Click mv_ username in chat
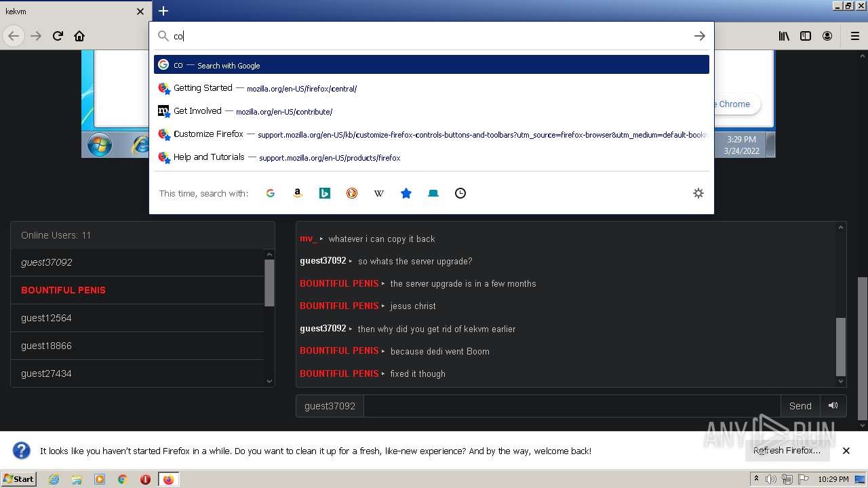Screen dimensions: 868x488 pos(308,239)
